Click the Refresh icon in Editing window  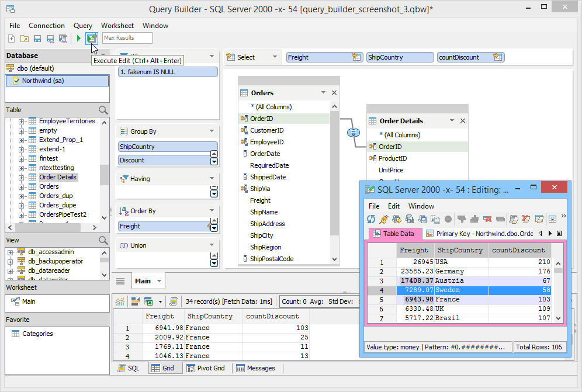(x=371, y=219)
